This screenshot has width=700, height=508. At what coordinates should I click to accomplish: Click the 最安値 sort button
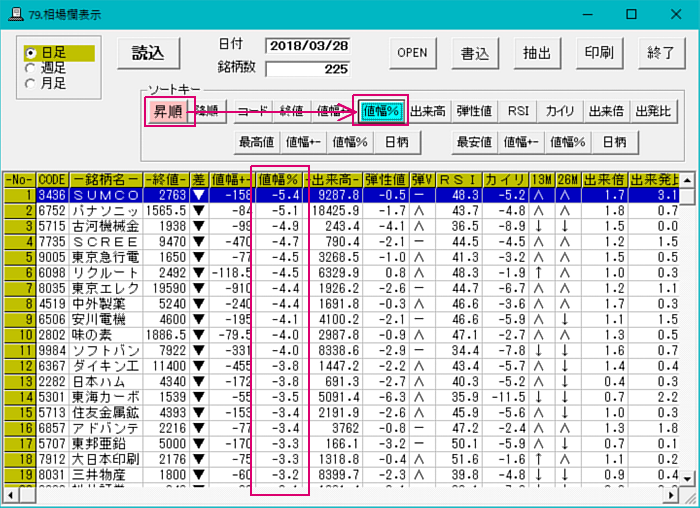point(475,143)
